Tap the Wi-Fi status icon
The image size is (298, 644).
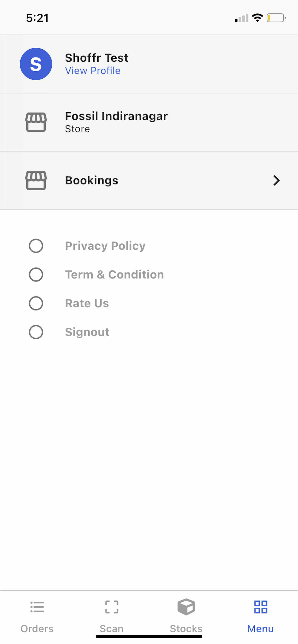point(257,18)
